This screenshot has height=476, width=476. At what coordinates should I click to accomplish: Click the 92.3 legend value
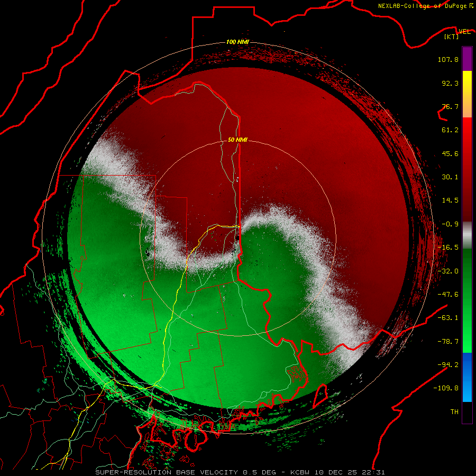click(x=450, y=83)
